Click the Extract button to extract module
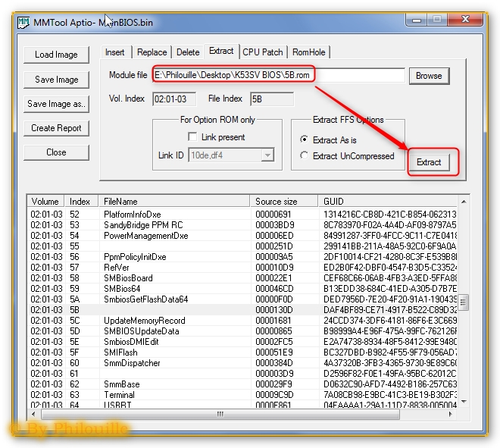The width and height of the screenshot is (500, 448). [x=429, y=162]
